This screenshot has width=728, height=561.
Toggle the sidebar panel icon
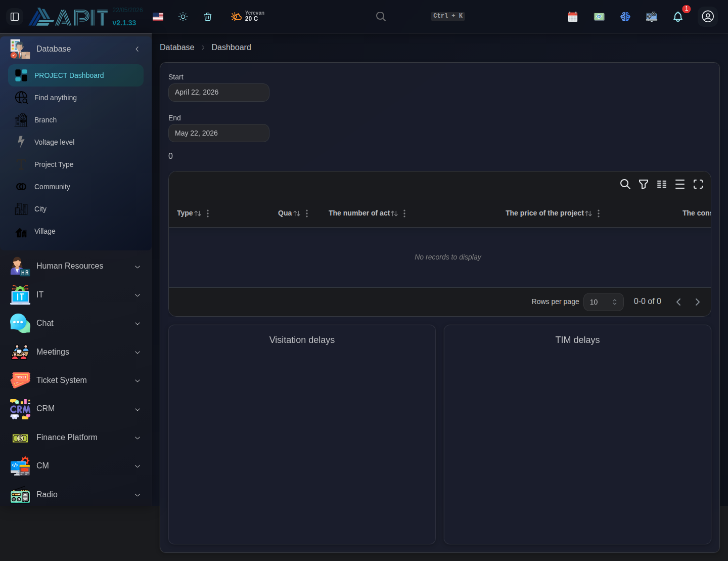15,17
